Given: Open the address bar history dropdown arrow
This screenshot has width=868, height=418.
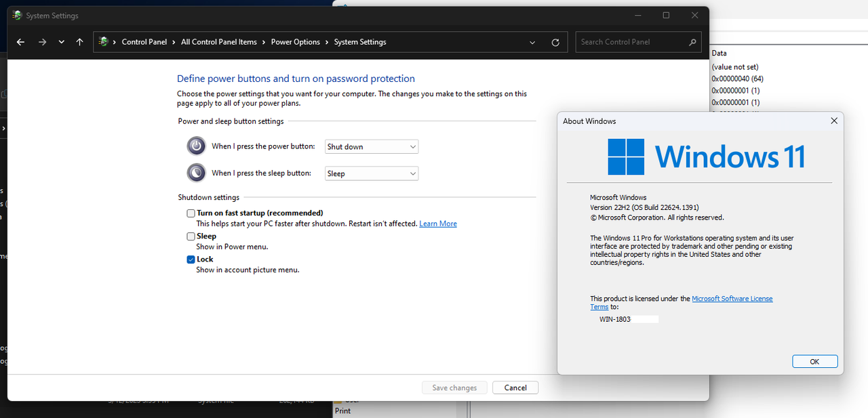Looking at the screenshot, I should point(532,42).
